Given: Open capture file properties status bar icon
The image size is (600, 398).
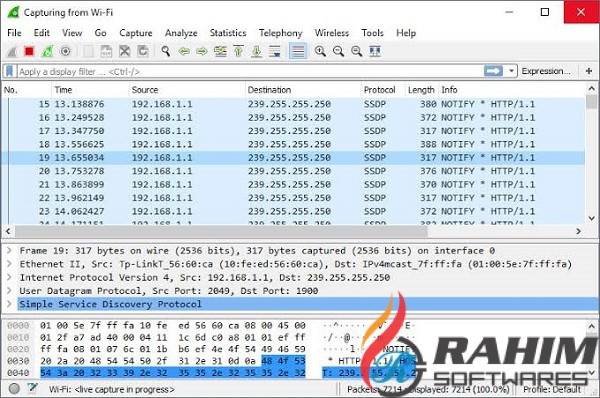Looking at the screenshot, I should tap(33, 389).
